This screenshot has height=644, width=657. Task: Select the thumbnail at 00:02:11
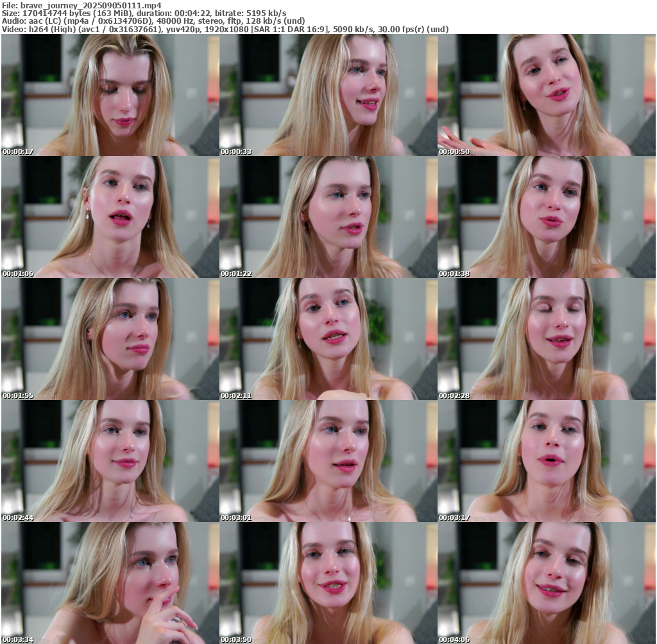tap(328, 339)
